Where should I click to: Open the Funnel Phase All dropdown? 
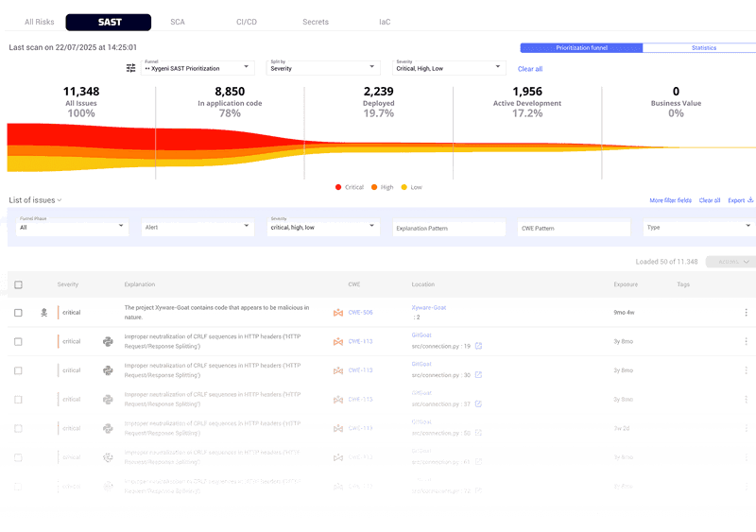[72, 227]
